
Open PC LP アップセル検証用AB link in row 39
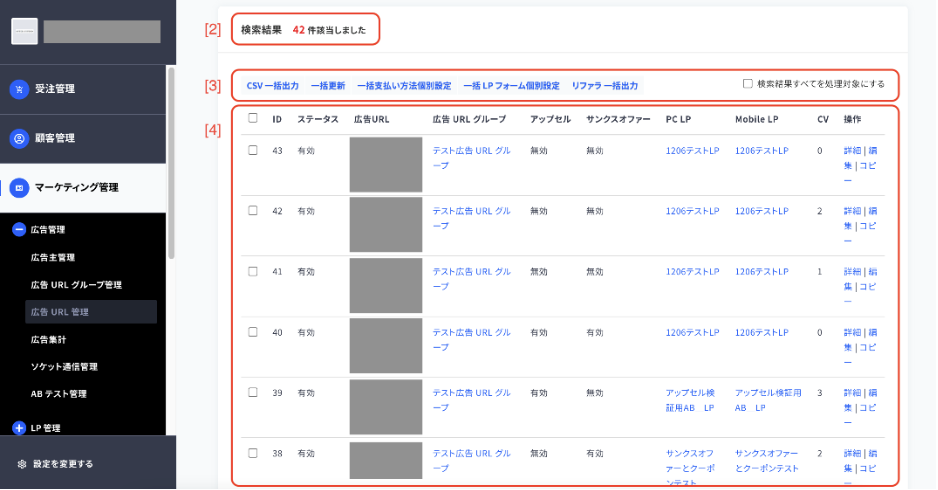point(690,400)
